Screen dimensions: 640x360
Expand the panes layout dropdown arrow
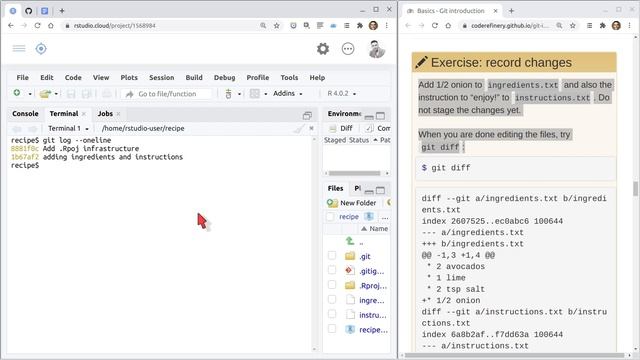tap(266, 94)
